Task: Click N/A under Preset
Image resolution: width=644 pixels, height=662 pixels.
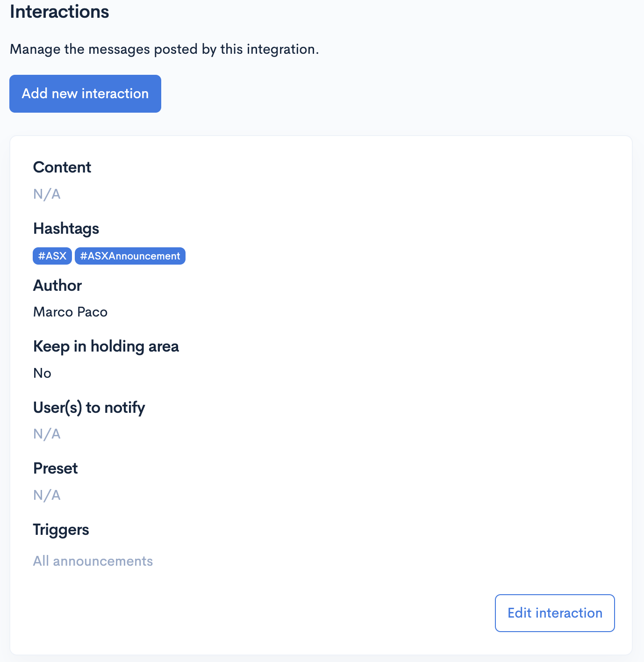Action: [x=47, y=495]
